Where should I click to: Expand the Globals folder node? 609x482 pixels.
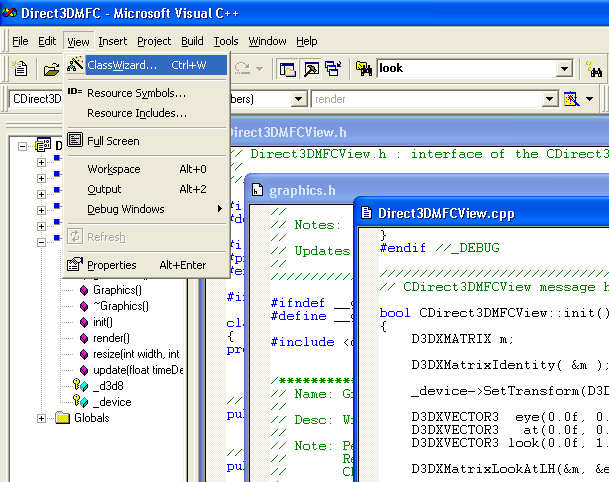[x=42, y=418]
